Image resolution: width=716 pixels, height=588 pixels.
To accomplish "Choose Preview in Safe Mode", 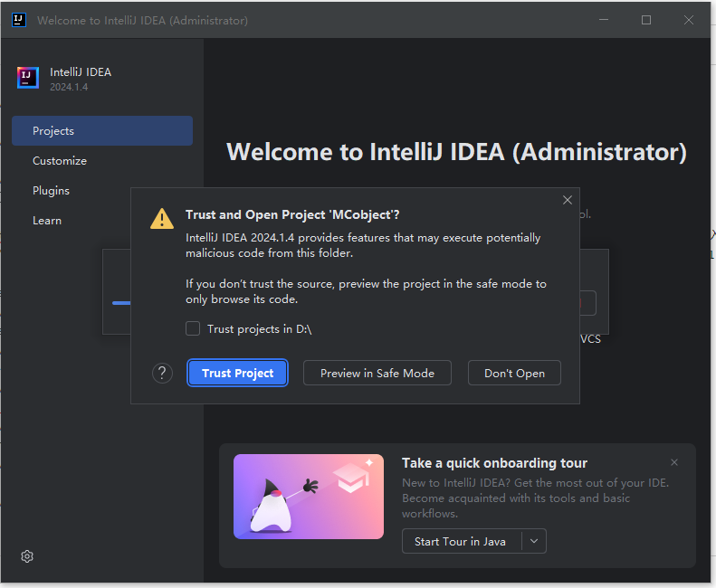I will pyautogui.click(x=377, y=373).
